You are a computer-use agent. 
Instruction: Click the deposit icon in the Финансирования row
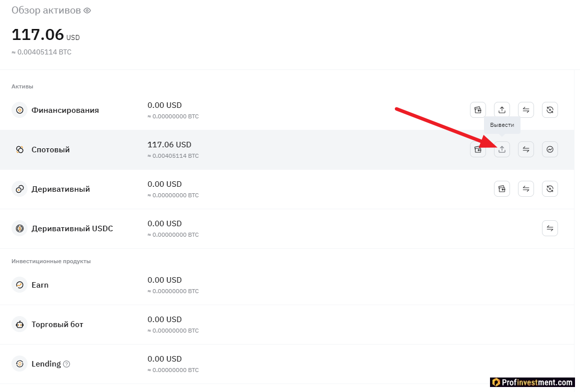pos(478,110)
